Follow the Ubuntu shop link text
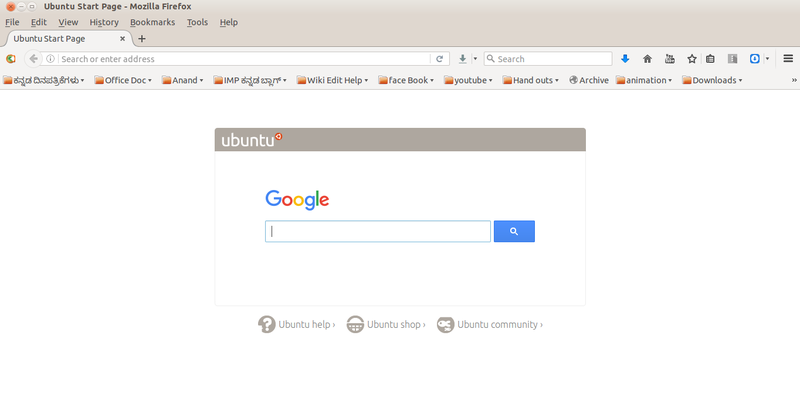Image resolution: width=800 pixels, height=417 pixels. coord(394,325)
